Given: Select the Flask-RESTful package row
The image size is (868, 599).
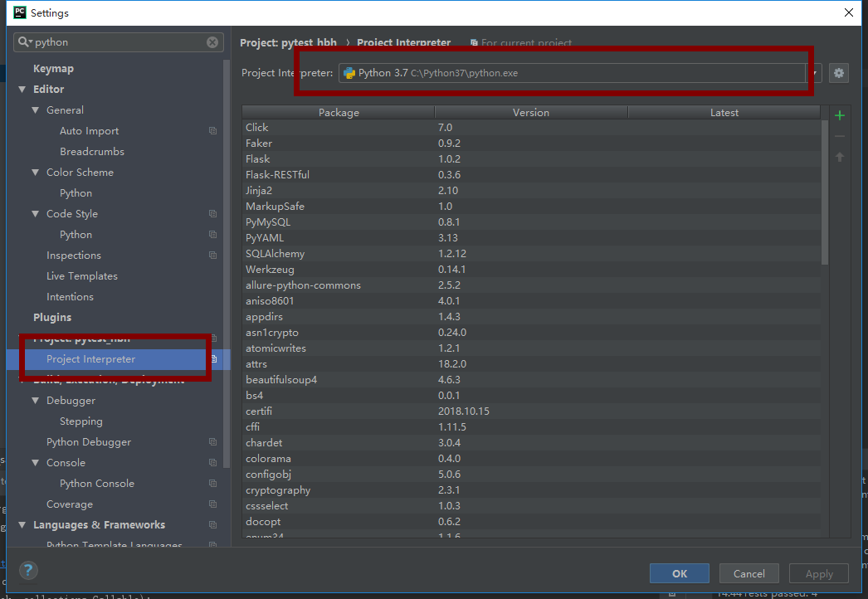Looking at the screenshot, I should click(531, 175).
